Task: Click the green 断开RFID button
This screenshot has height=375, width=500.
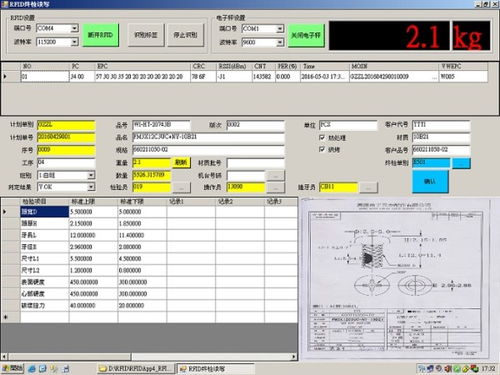Action: (x=100, y=35)
